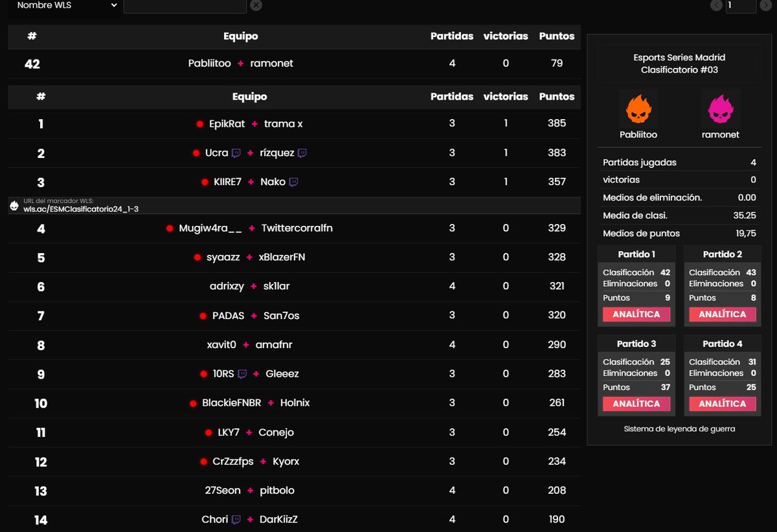Select team adrixzy + sk1lar row
This screenshot has width=777, height=532.
coord(294,286)
